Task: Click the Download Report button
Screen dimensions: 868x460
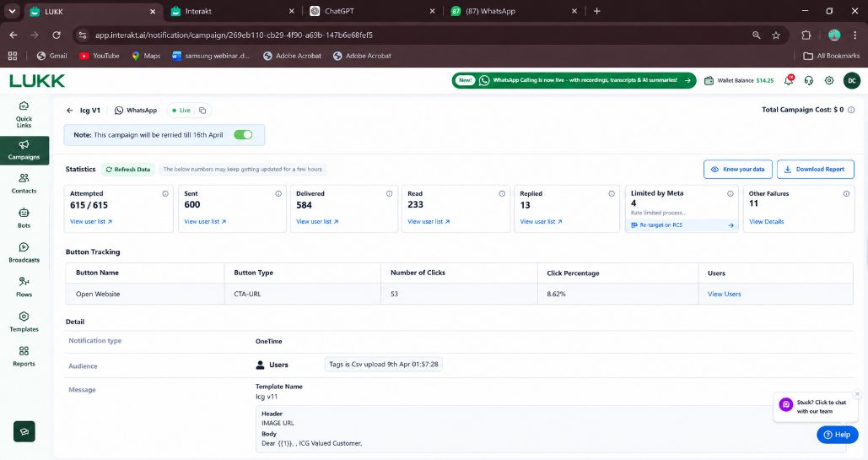Action: 815,170
